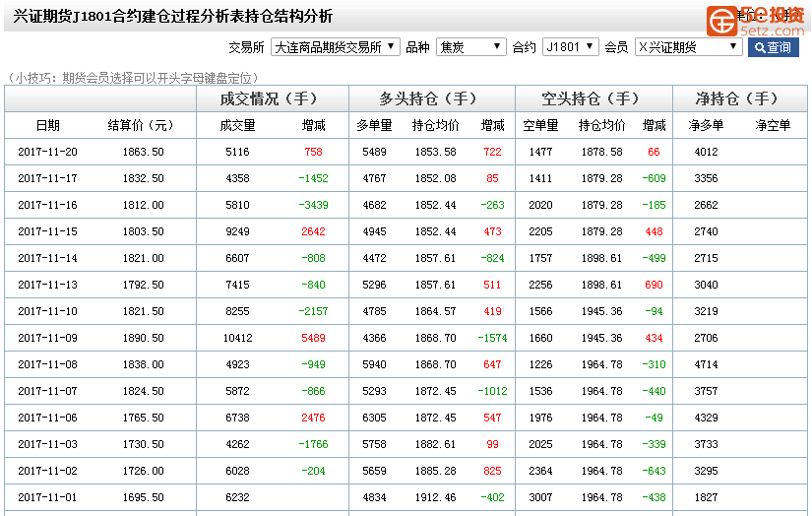Select the date cell 2017-11-10
The width and height of the screenshot is (812, 516).
coord(47,311)
